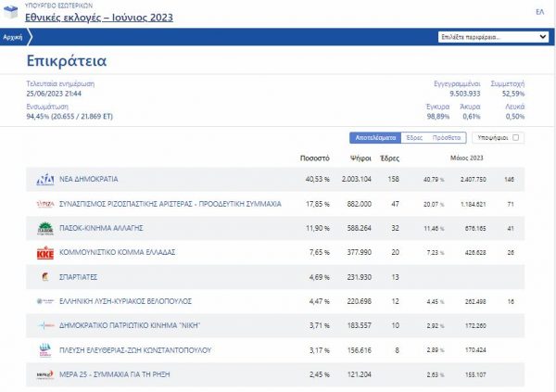Click the Σπαρτιάτες helmet logo
Image resolution: width=556 pixels, height=392 pixels.
click(45, 277)
